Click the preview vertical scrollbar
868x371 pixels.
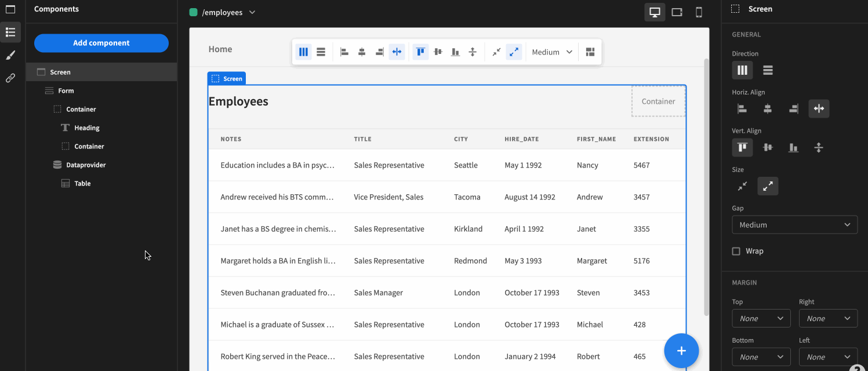point(706,185)
